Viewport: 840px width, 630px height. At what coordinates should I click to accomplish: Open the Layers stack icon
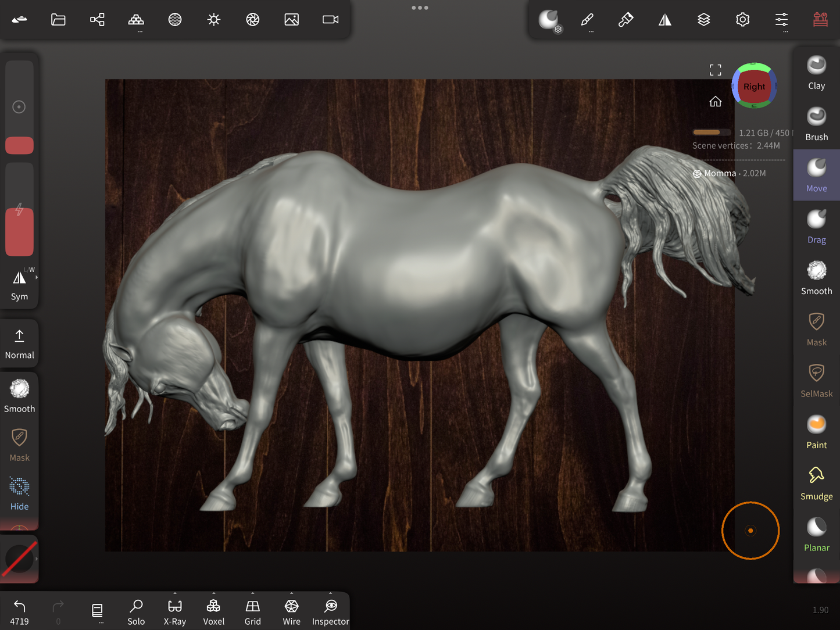(703, 20)
